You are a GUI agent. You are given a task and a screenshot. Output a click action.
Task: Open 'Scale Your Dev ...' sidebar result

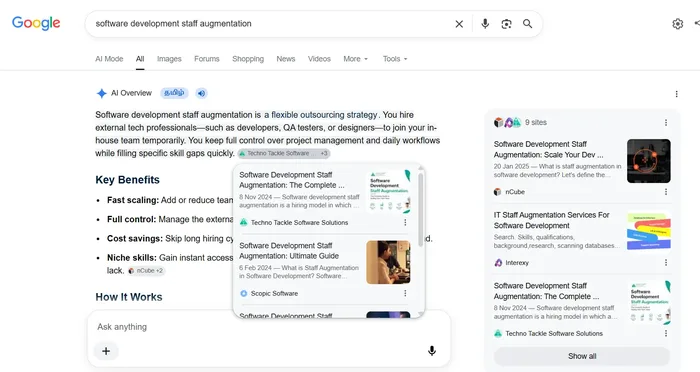[548, 150]
